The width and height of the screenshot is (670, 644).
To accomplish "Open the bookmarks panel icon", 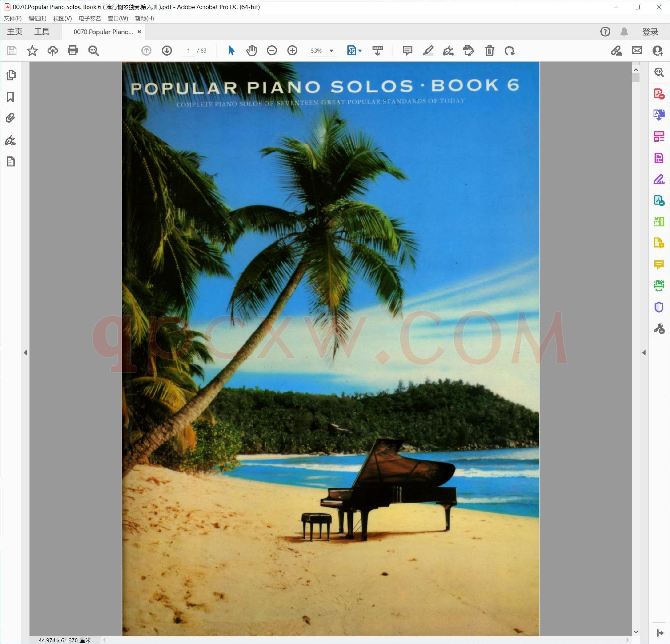I will (11, 97).
